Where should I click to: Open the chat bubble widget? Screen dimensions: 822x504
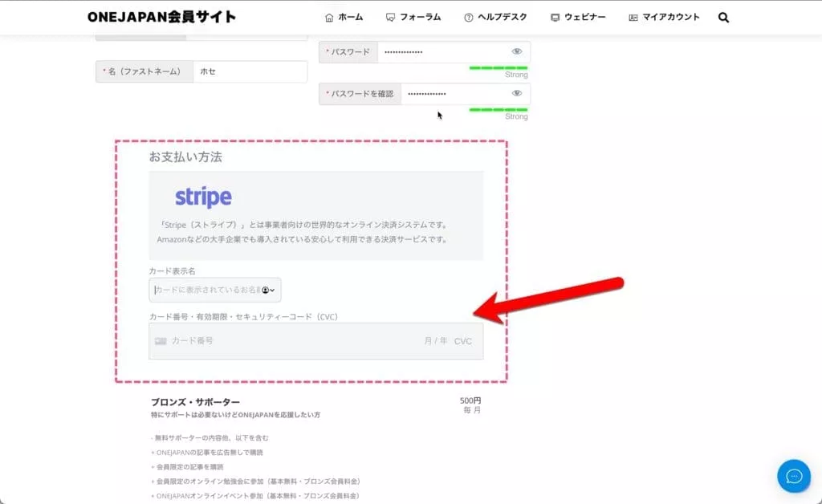[x=793, y=476]
